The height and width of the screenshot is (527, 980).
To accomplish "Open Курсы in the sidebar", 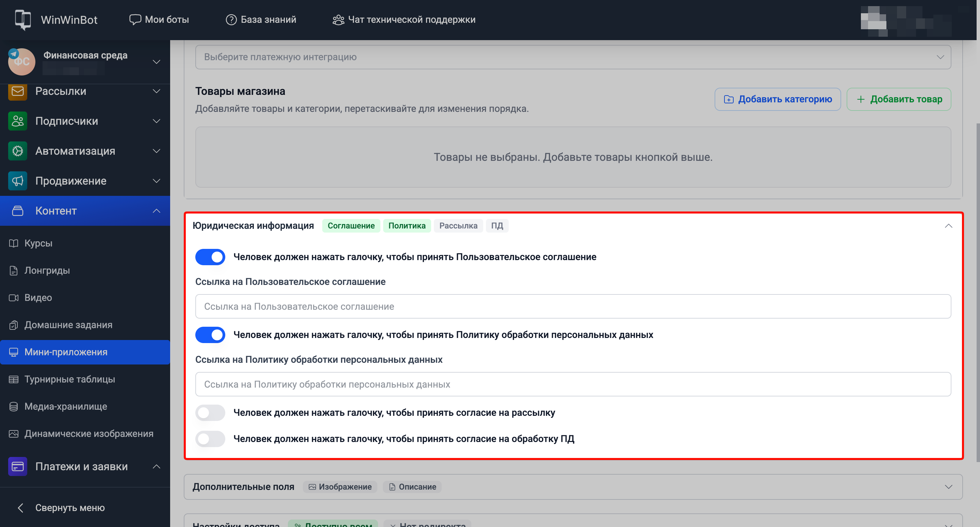I will point(38,243).
